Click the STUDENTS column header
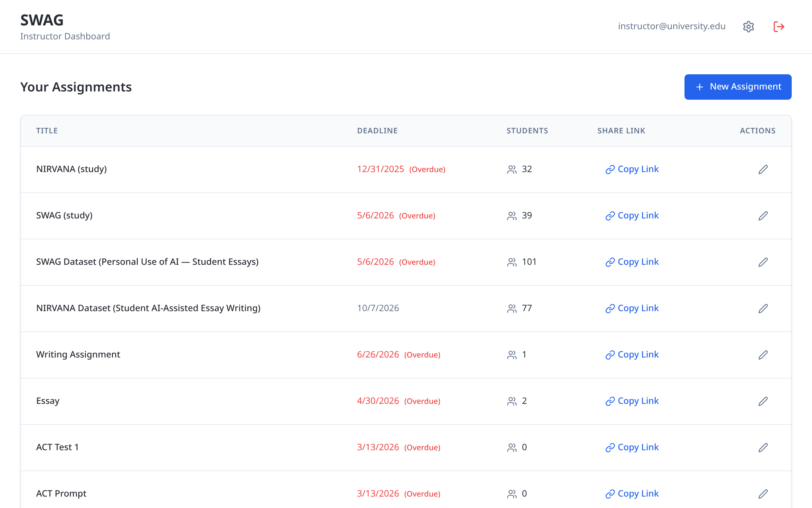Image resolution: width=812 pixels, height=508 pixels. (x=527, y=131)
